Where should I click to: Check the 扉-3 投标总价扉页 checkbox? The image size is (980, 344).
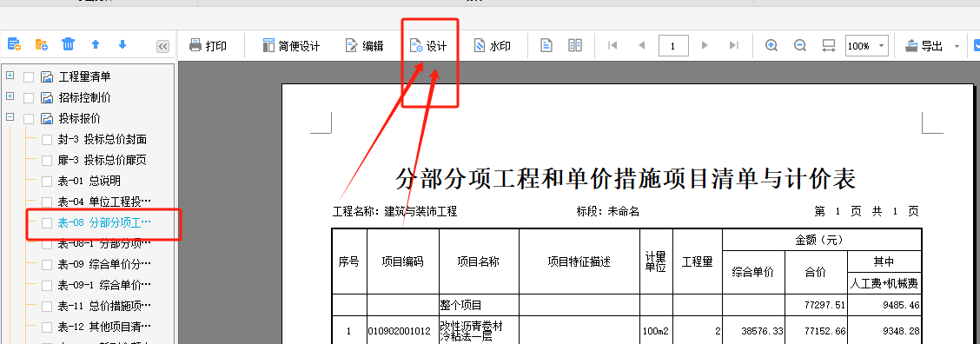(x=47, y=161)
